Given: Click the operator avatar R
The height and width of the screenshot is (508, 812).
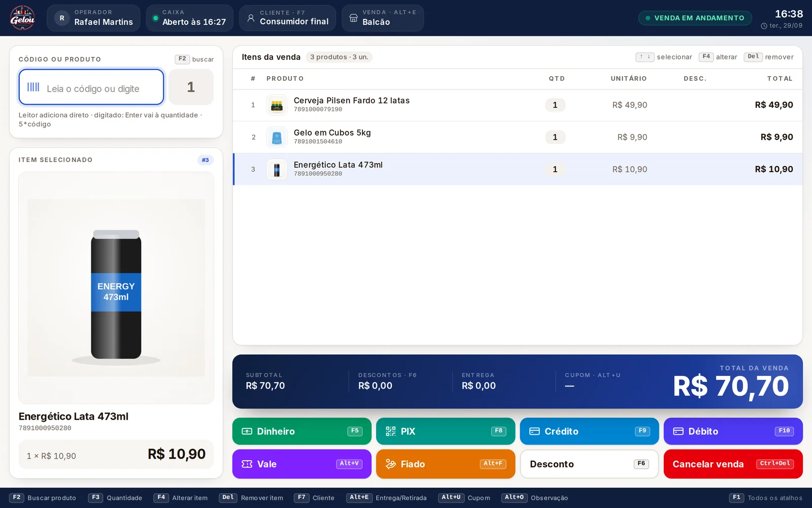Looking at the screenshot, I should click(x=62, y=18).
